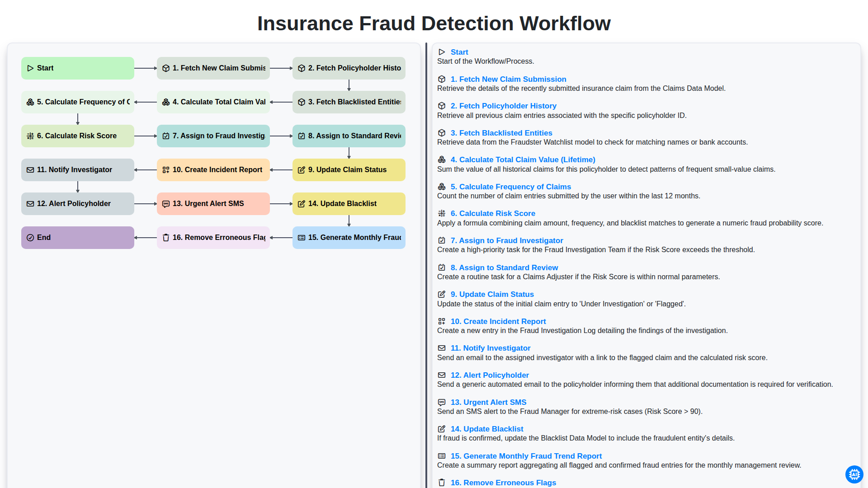This screenshot has width=868, height=488.
Task: Open the 10. Create Incident Report link
Action: point(498,321)
